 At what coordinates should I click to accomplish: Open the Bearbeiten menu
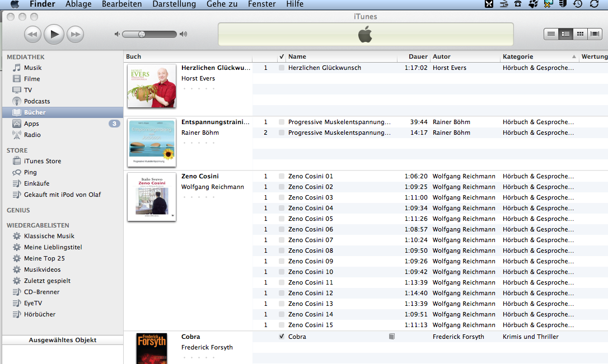coord(121,4)
